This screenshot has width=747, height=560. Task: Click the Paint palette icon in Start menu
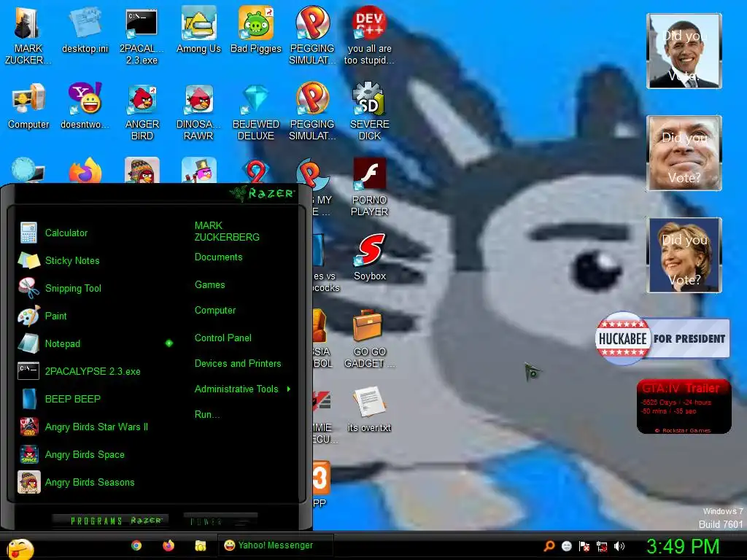click(x=28, y=316)
